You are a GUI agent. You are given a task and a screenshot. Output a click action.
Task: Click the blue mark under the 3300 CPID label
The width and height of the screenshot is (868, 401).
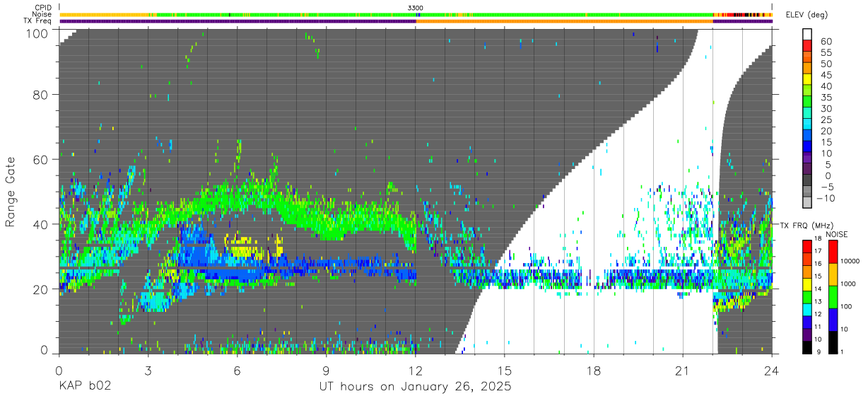418,14
